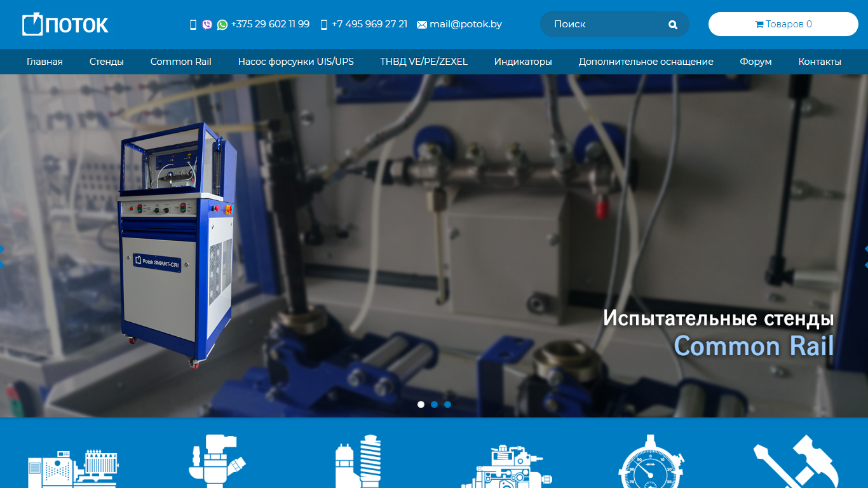The height and width of the screenshot is (488, 868).
Task: Click phone number +375 29 602 11 99
Action: point(270,24)
